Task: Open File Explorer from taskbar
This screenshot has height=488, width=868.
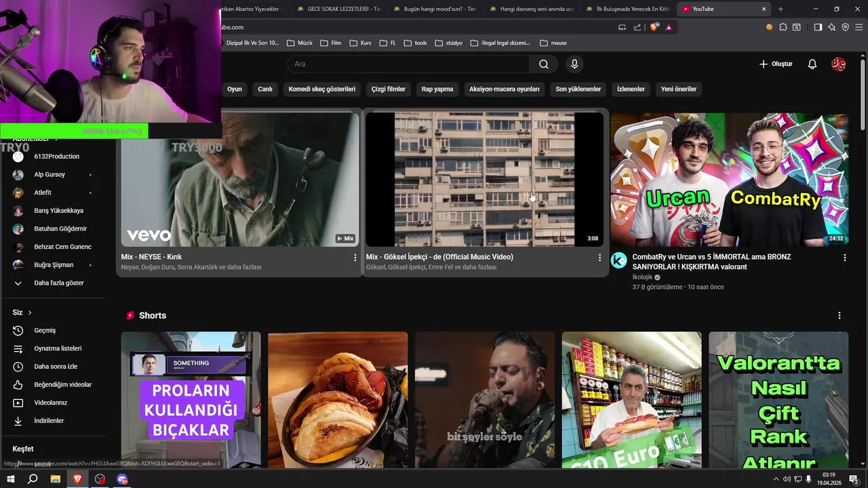Action: click(55, 479)
